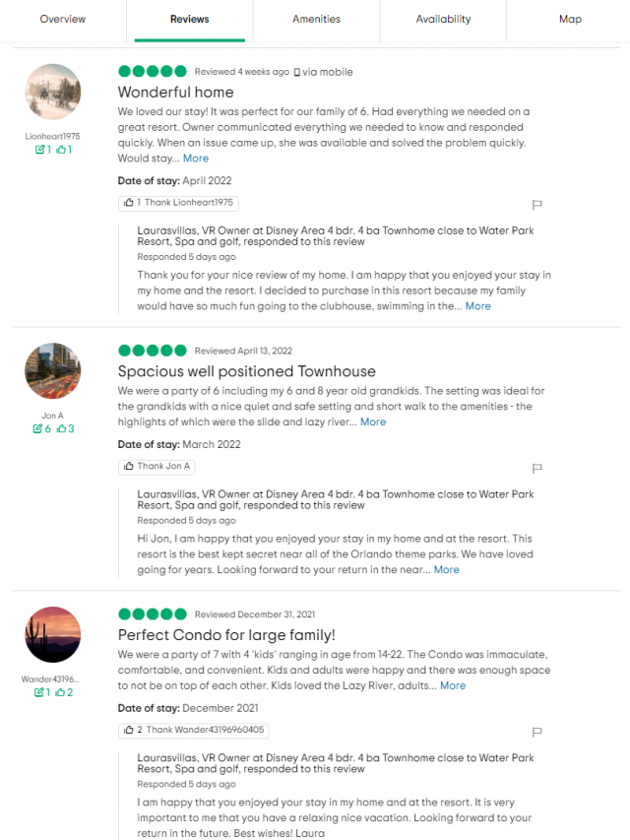Click the helpful votes thumb icon under Wander431196
Viewport: 630px width, 840px height.
[x=62, y=692]
